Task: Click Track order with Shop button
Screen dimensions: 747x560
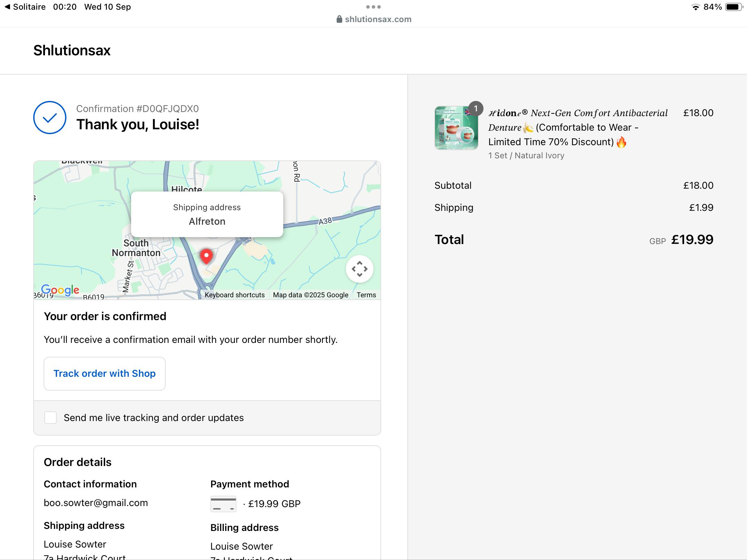Action: (104, 374)
